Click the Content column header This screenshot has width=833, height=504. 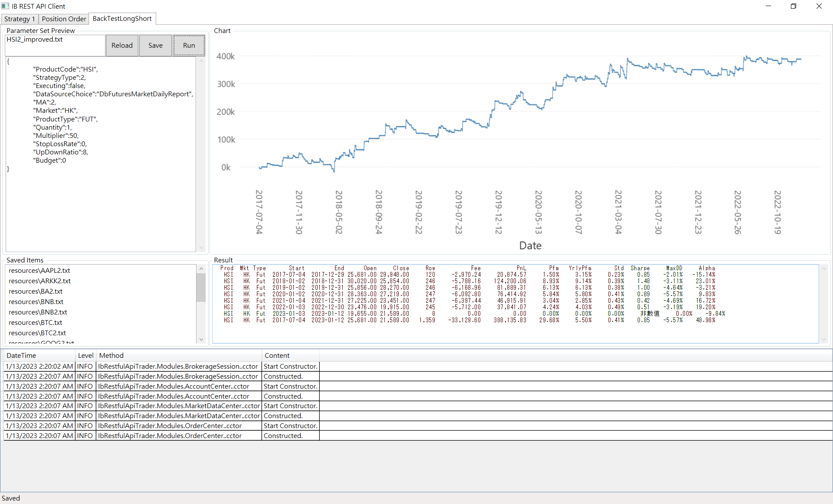pos(291,356)
